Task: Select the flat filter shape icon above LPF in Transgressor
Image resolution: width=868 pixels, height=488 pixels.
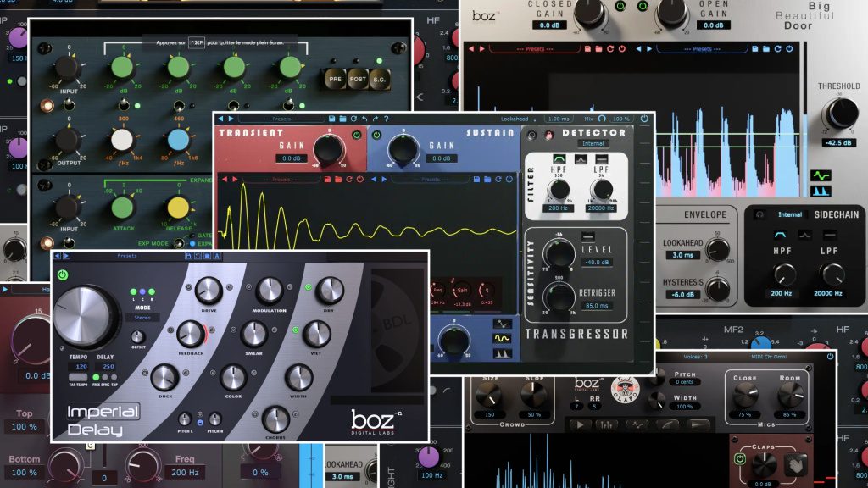Action: (x=601, y=159)
